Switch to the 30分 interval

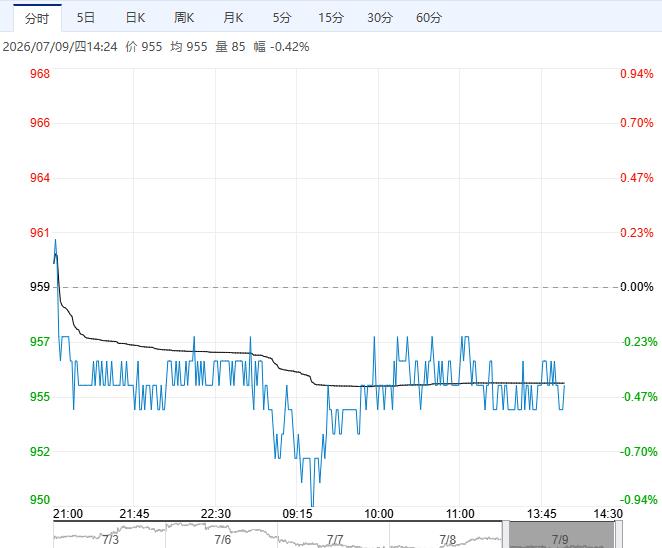(x=380, y=18)
